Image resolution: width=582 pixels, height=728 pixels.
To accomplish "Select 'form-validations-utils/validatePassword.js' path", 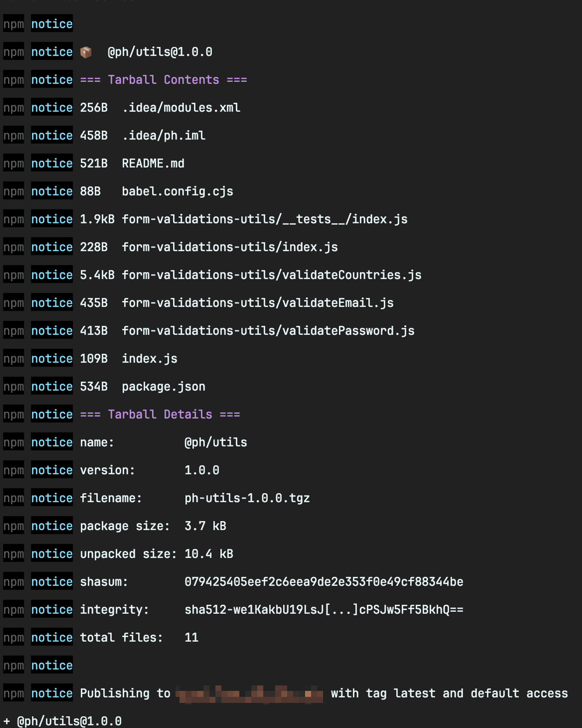I will click(268, 331).
